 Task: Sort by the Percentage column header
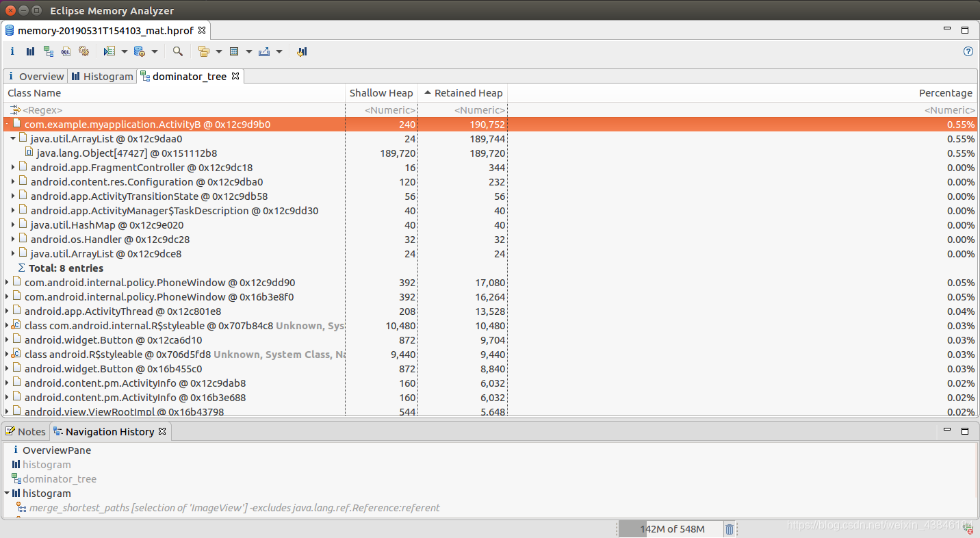click(x=743, y=93)
